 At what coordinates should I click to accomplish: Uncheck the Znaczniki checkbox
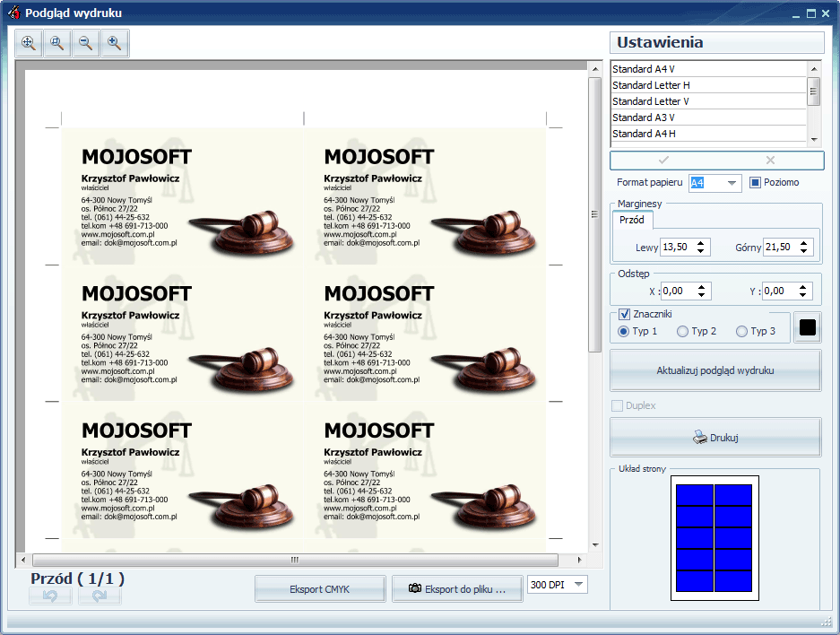coord(624,314)
